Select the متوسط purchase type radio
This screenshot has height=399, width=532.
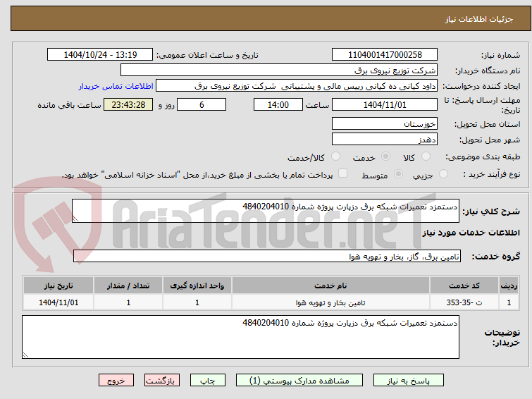[x=398, y=174]
